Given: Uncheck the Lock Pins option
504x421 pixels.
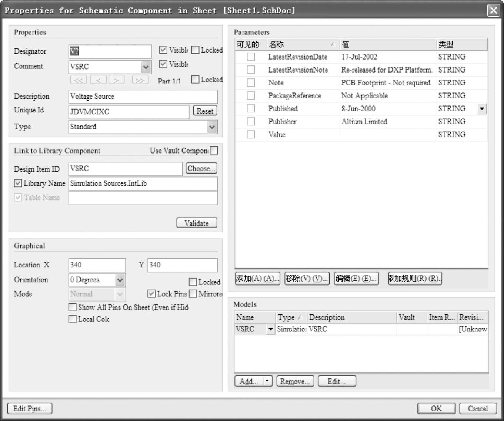Looking at the screenshot, I should click(151, 294).
